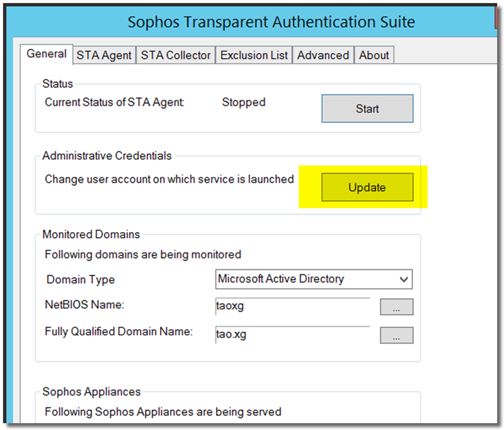Click 'Following Sophos Appliances are being served' text
The height and width of the screenshot is (430, 504).
pos(163,412)
